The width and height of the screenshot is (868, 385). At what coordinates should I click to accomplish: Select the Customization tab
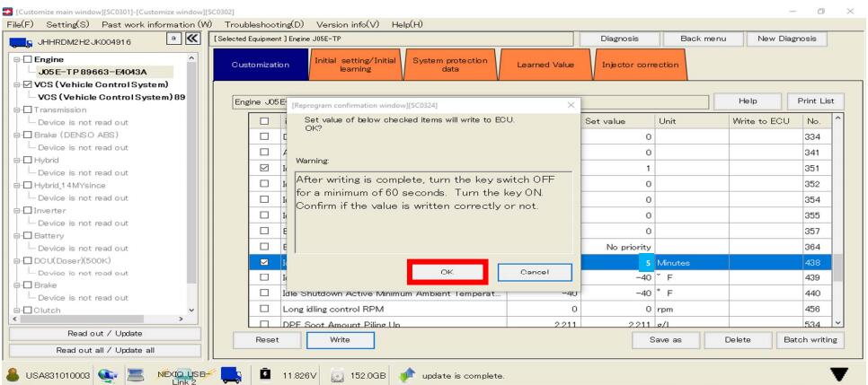261,65
